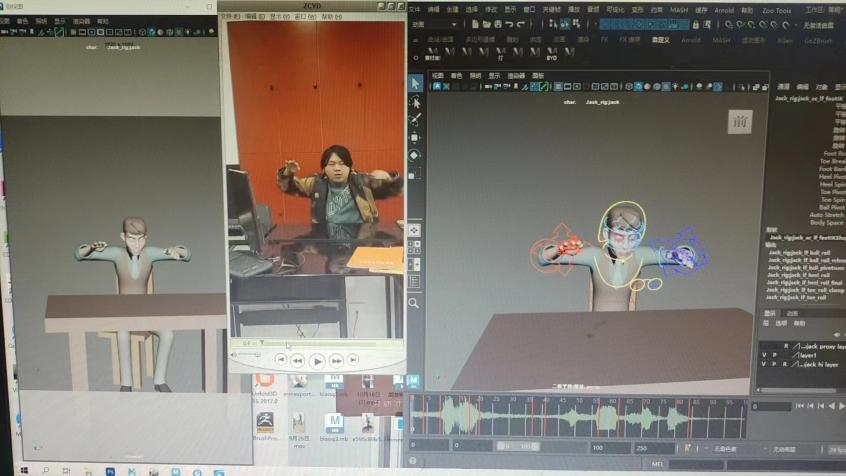Screen dimensions: 846x476
Task: Pick the Rotate tool in the toolbox
Action: pyautogui.click(x=415, y=155)
